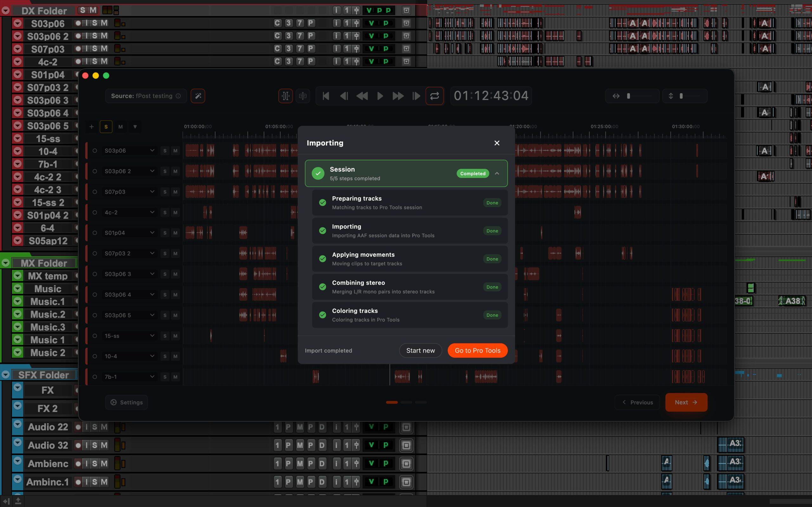The image size is (812, 507).
Task: Open Settings in the plugin window
Action: point(127,402)
